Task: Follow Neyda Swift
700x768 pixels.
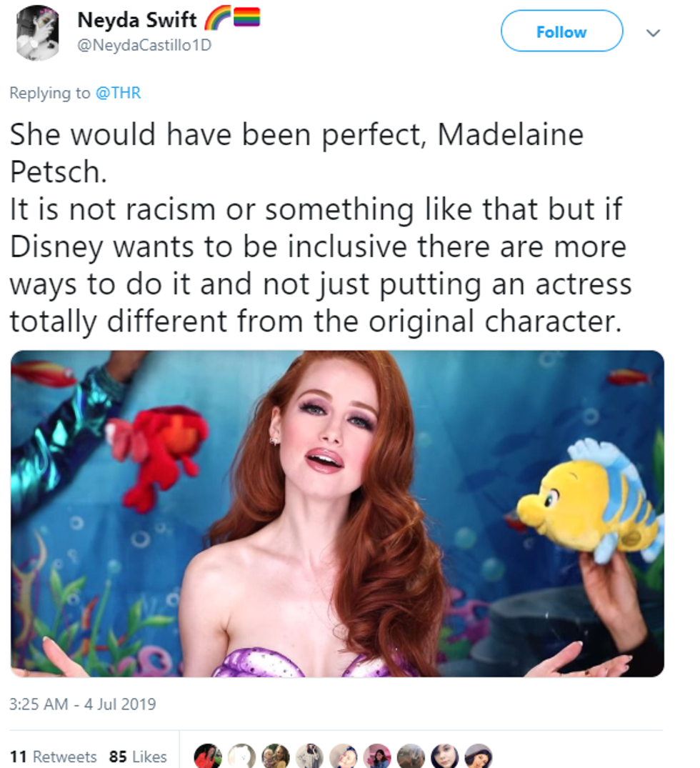Action: pos(561,31)
